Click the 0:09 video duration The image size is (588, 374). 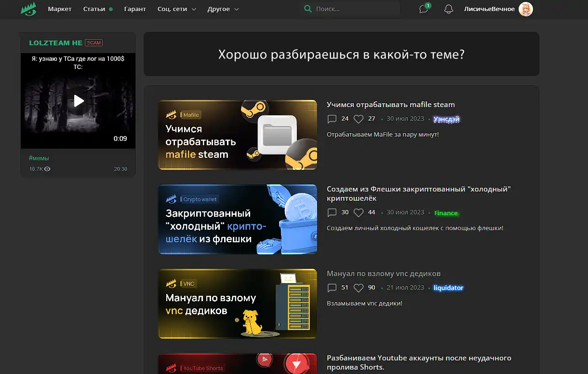(120, 139)
